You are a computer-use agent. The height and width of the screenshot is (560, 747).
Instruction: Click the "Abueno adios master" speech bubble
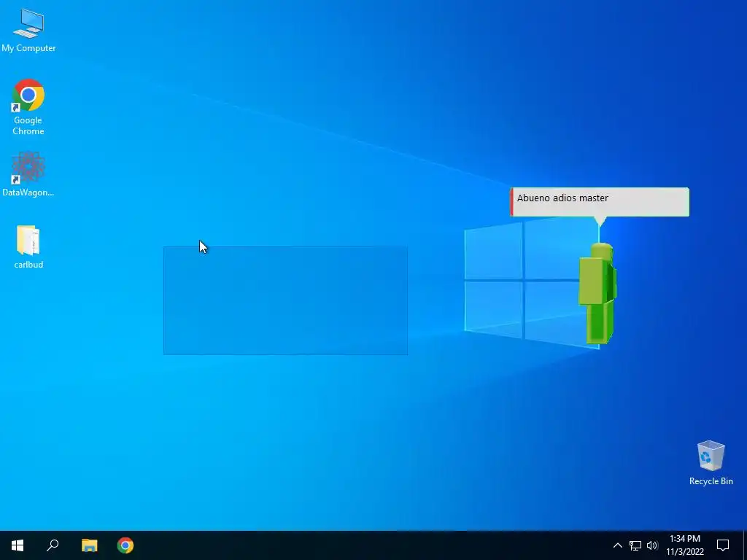point(600,202)
